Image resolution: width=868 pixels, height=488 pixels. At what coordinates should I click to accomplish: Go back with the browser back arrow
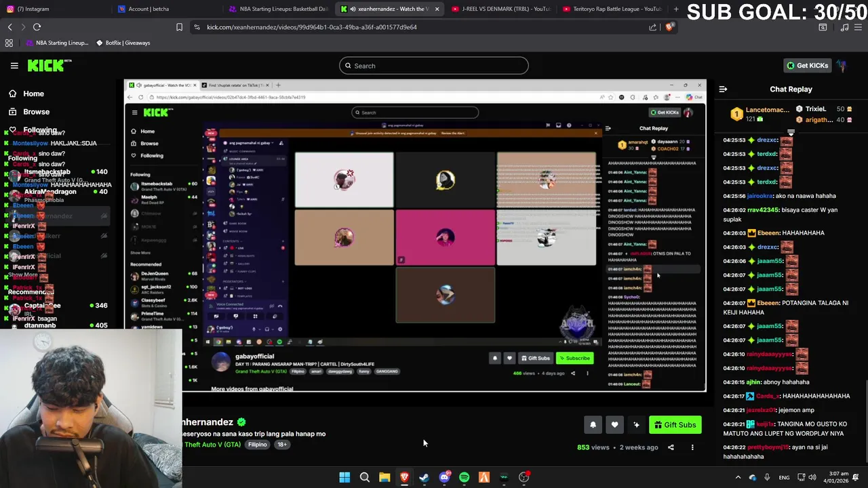tap(9, 27)
